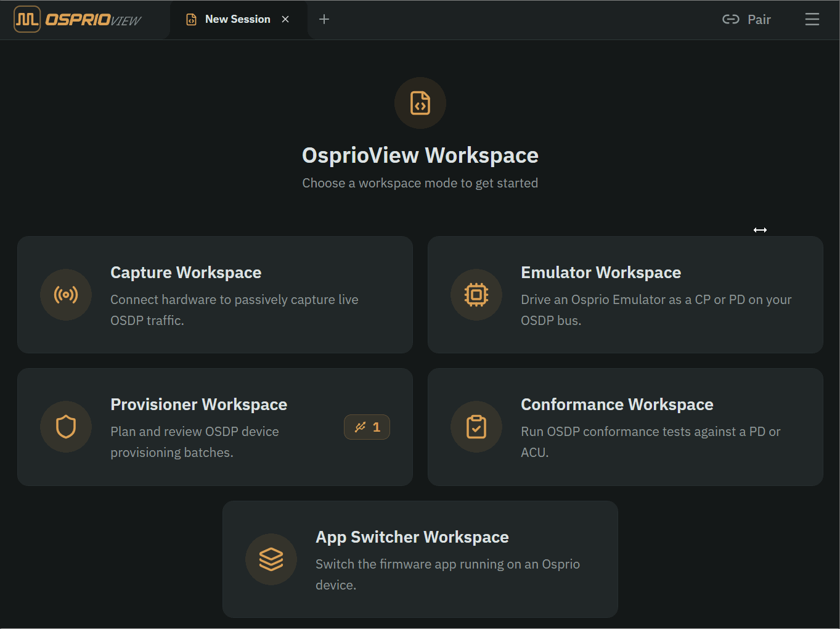Click the Provisioner connection badge showing 1
This screenshot has width=840, height=629.
click(x=367, y=427)
